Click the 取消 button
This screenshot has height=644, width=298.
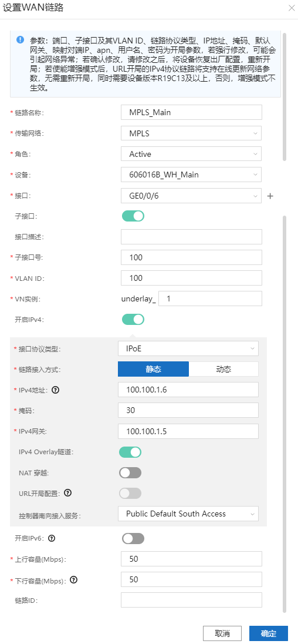222,633
